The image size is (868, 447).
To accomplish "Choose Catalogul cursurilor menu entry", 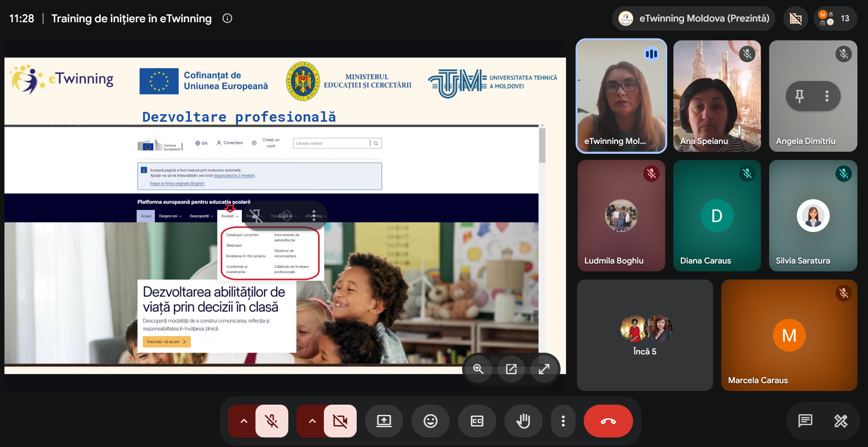I will [x=242, y=235].
